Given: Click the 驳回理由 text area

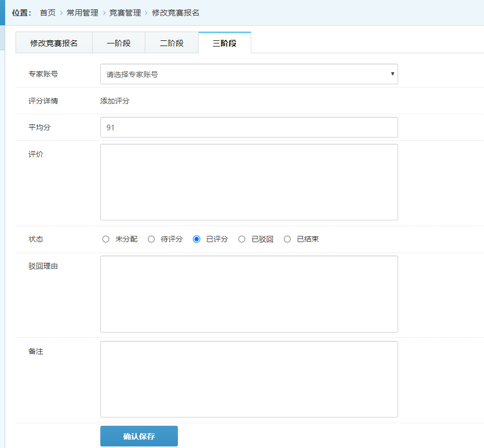Looking at the screenshot, I should pos(249,294).
